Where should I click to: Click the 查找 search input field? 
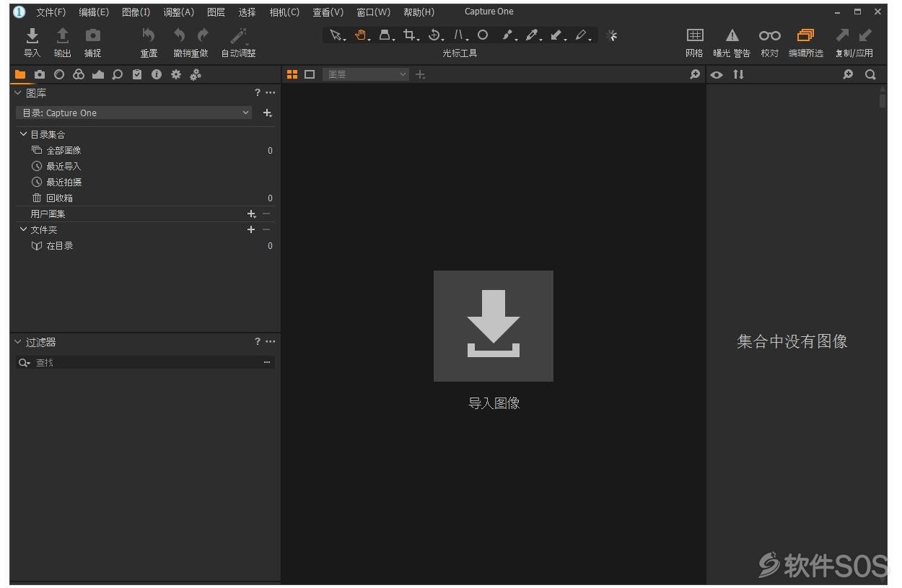(x=145, y=362)
